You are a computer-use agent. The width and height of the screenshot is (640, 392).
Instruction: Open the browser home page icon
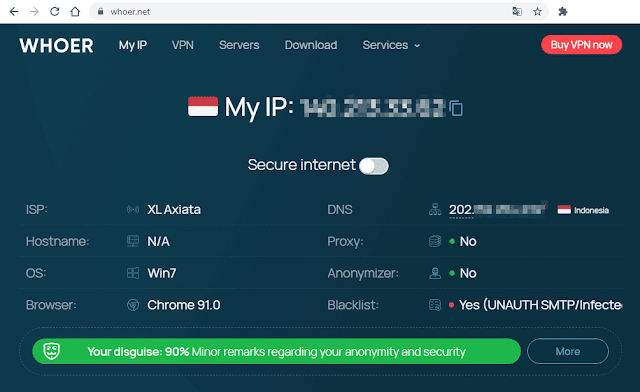(75, 11)
